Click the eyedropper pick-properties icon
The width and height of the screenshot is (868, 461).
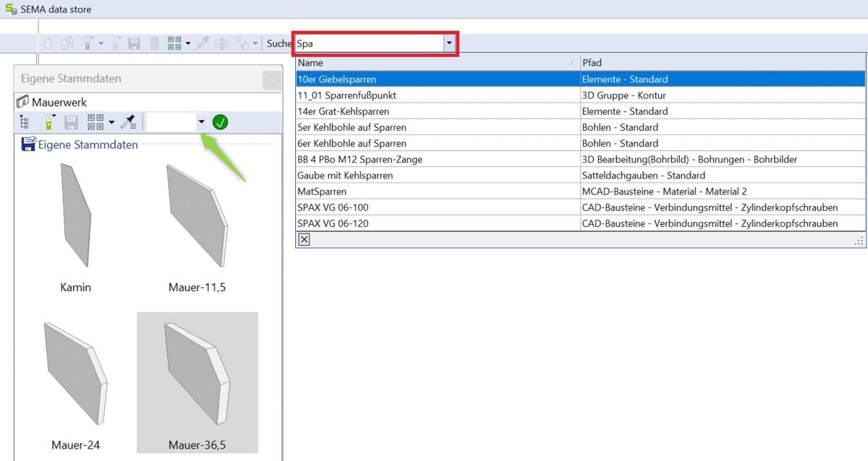[x=129, y=122]
